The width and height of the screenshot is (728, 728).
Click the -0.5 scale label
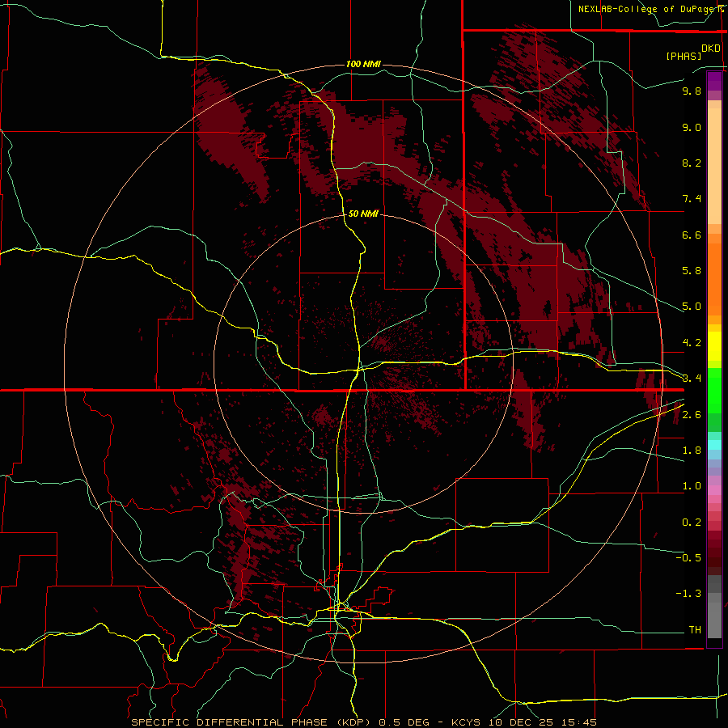click(x=688, y=558)
